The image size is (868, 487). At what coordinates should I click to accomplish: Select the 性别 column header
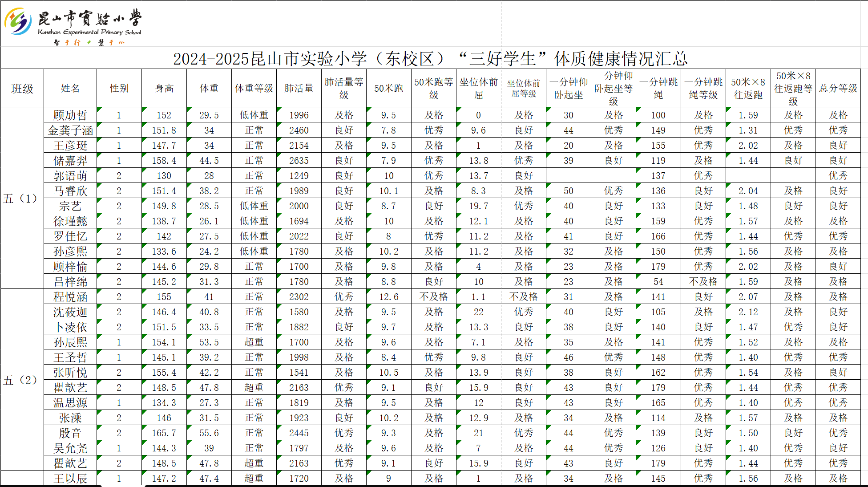(x=119, y=88)
